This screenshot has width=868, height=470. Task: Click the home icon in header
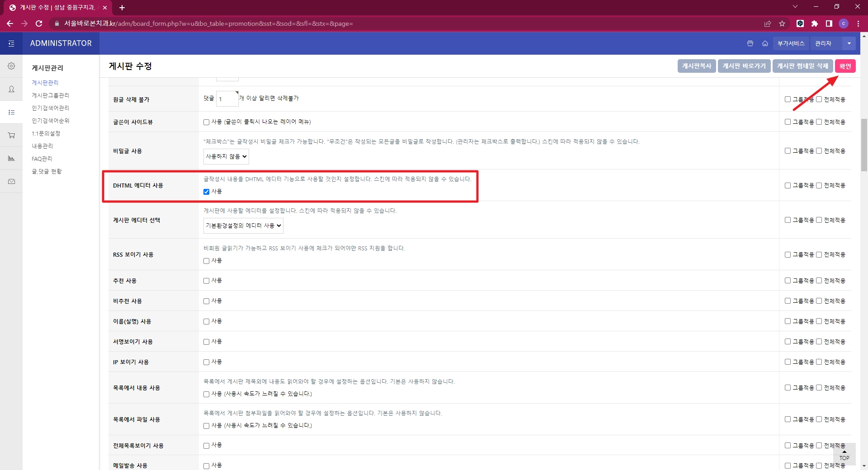pos(765,43)
